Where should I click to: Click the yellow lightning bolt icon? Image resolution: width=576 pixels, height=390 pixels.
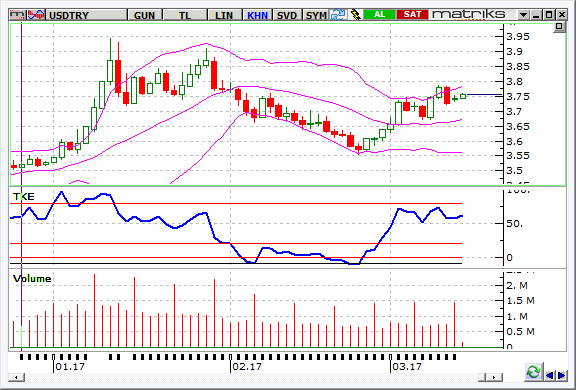point(355,15)
